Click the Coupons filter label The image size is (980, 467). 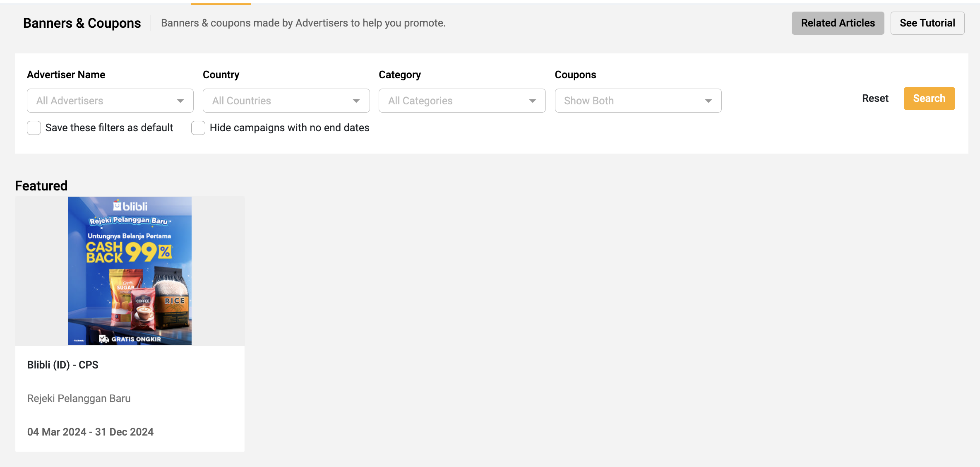575,75
